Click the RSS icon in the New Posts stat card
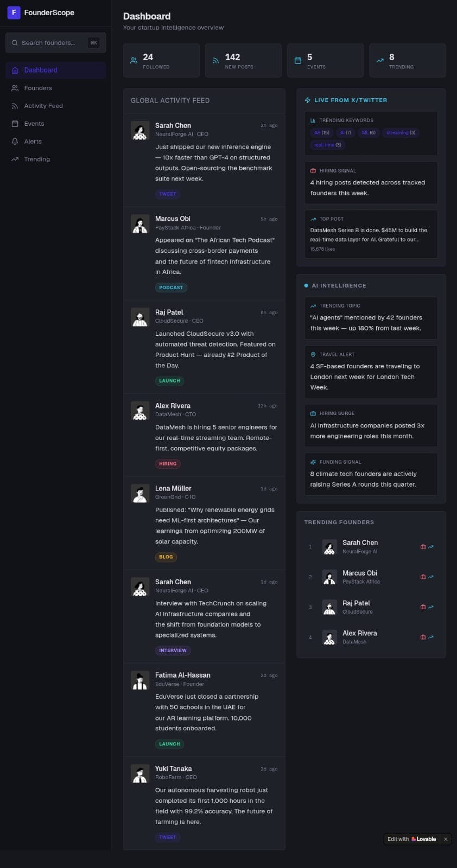This screenshot has width=457, height=868. pyautogui.click(x=215, y=61)
